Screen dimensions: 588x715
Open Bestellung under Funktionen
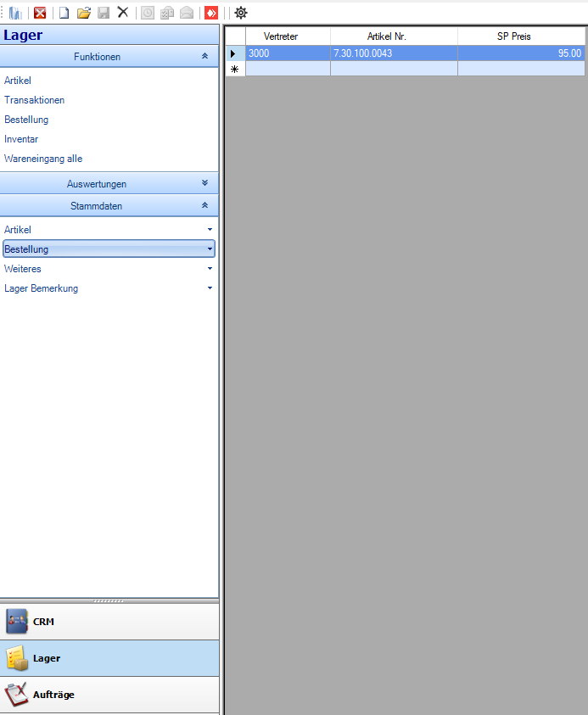tap(26, 120)
